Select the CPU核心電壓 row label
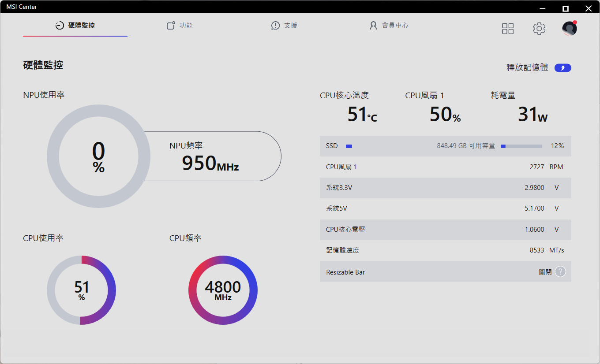 345,230
